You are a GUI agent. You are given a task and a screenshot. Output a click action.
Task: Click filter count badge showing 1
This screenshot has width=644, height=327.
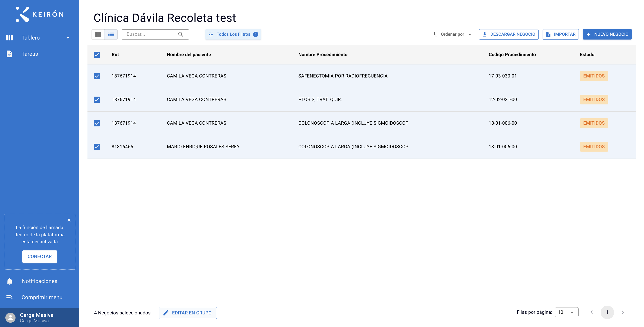click(x=255, y=34)
